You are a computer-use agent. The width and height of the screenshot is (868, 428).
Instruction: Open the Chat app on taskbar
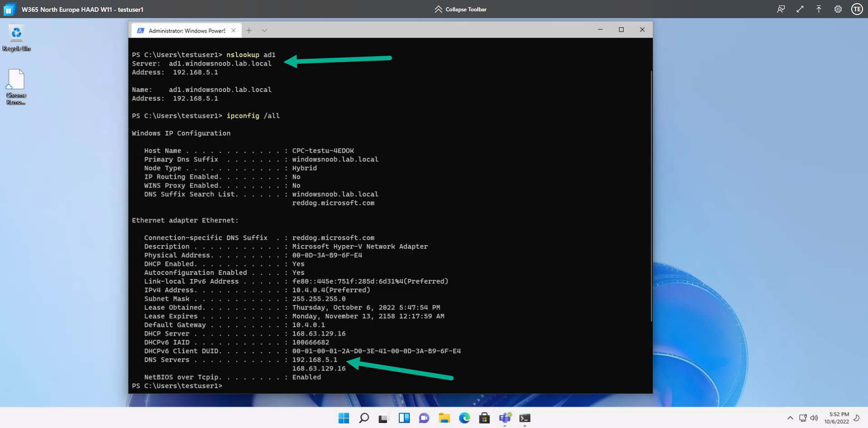[424, 418]
